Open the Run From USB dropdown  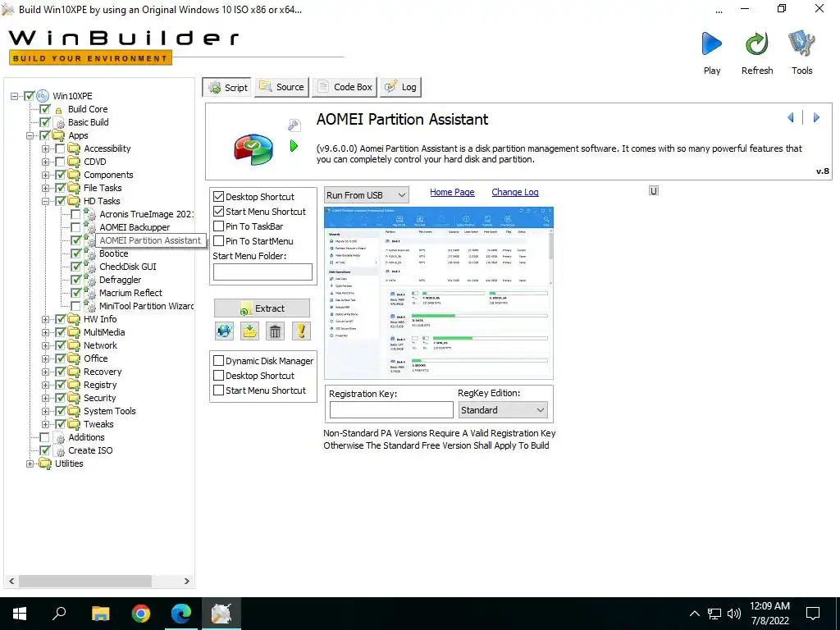point(367,195)
